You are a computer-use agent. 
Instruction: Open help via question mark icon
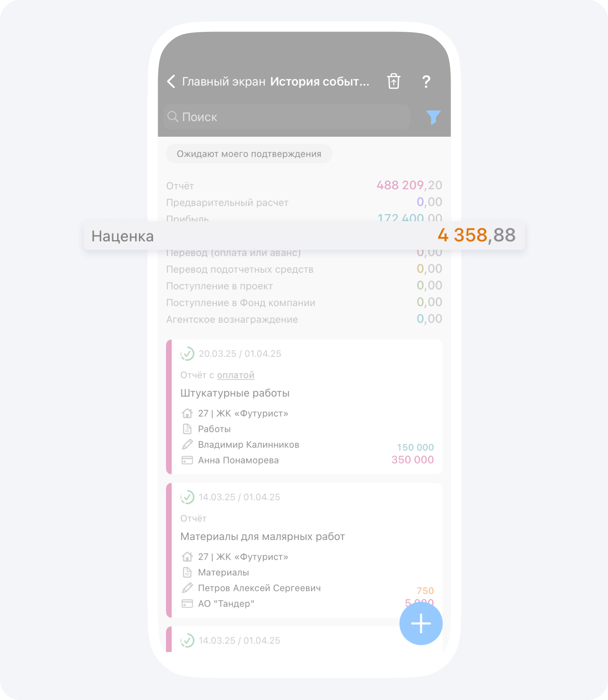point(426,82)
